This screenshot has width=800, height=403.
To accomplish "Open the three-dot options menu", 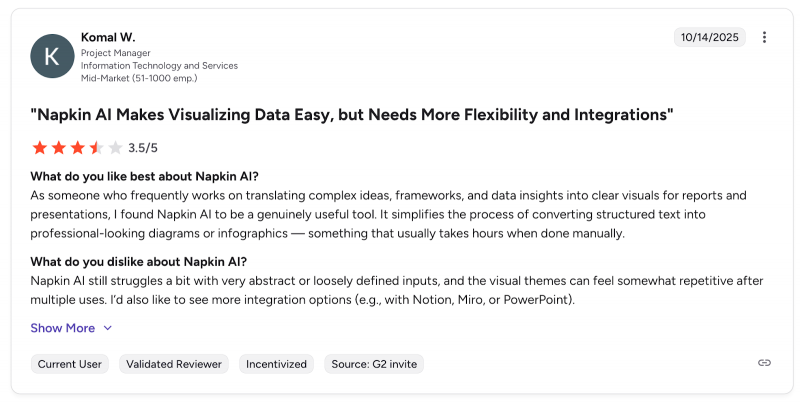I will [765, 38].
